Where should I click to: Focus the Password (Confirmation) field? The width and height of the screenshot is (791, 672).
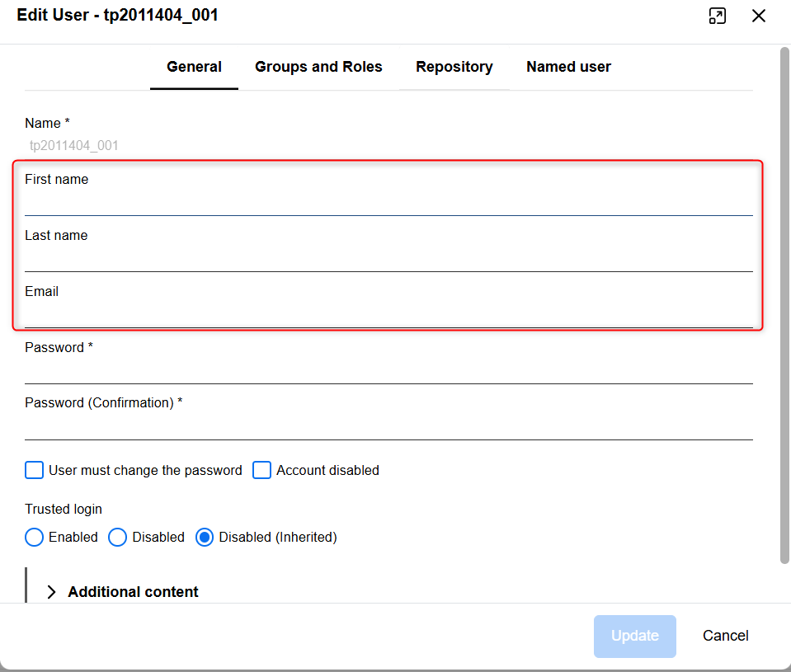pyautogui.click(x=388, y=426)
